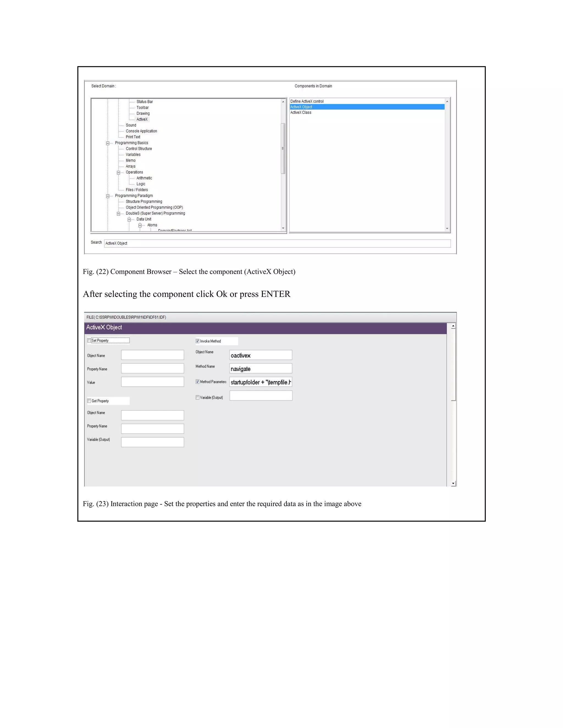Click the Method Name field containing navigate
This screenshot has height=728, width=563.
(261, 369)
